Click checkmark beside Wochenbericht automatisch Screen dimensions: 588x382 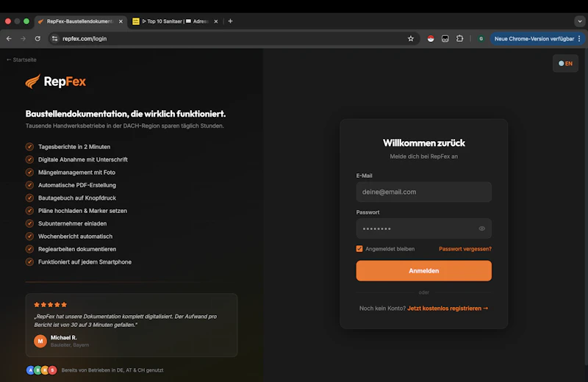click(29, 236)
